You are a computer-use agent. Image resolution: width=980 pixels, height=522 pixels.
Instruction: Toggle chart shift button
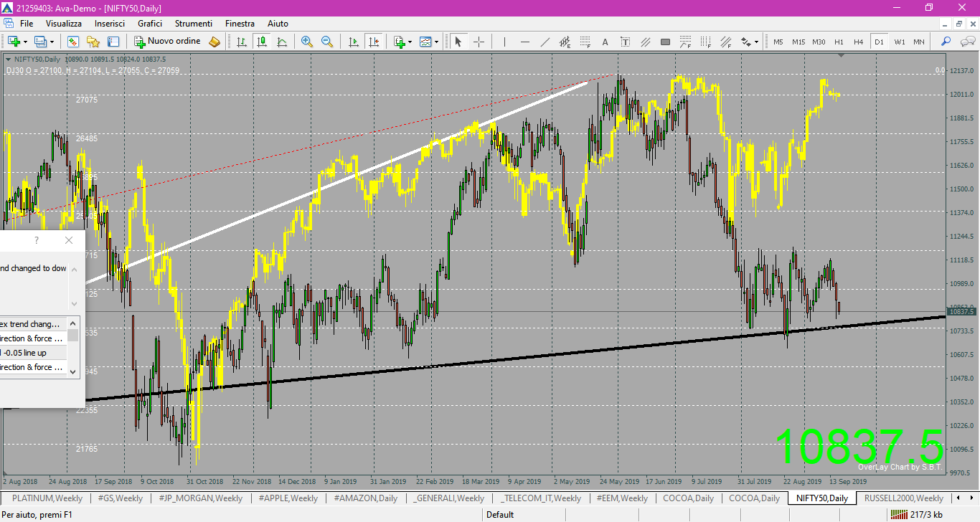click(x=373, y=42)
